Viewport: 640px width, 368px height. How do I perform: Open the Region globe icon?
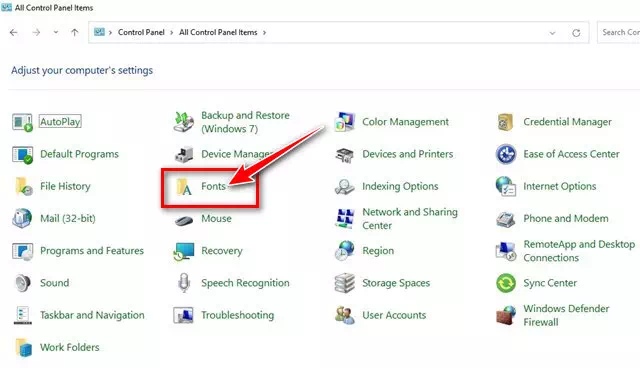click(344, 251)
